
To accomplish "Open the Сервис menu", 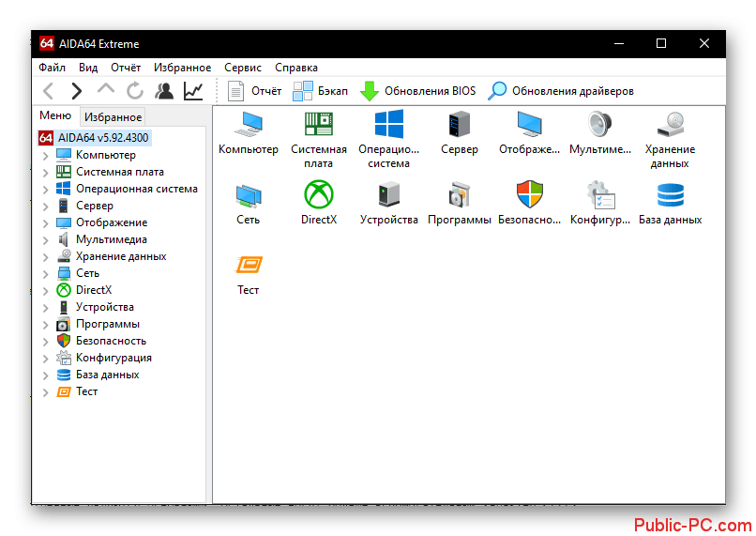I will click(x=243, y=68).
